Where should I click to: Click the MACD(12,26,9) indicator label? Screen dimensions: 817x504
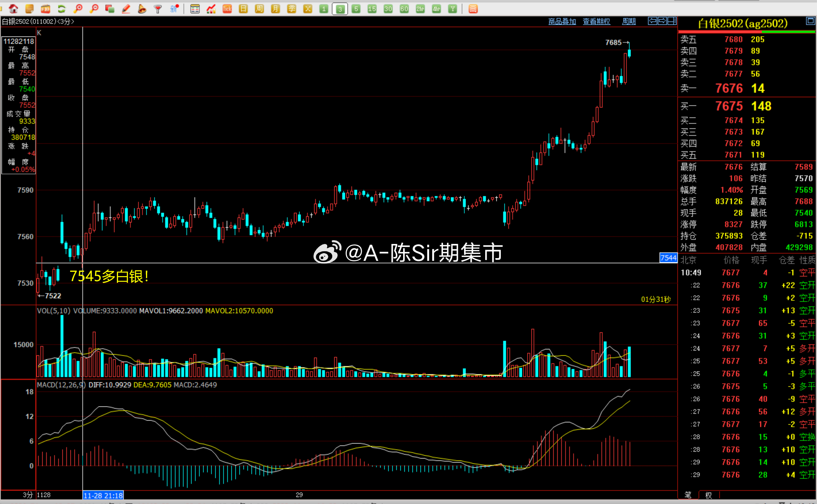click(x=61, y=385)
